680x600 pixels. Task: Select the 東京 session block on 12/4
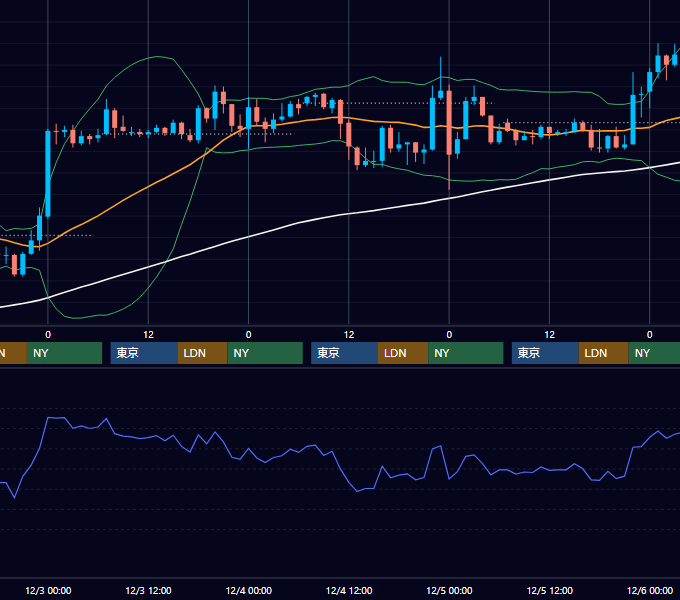click(x=344, y=353)
